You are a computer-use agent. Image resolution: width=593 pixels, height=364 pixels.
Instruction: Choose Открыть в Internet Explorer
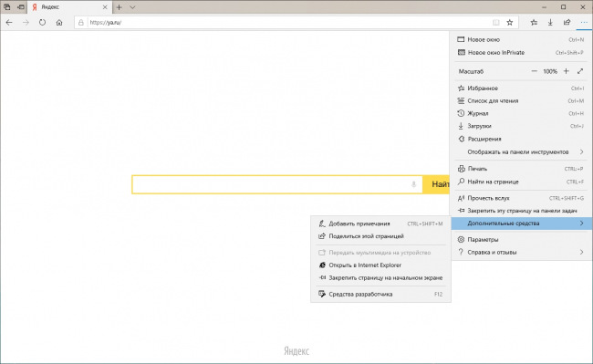(x=380, y=265)
